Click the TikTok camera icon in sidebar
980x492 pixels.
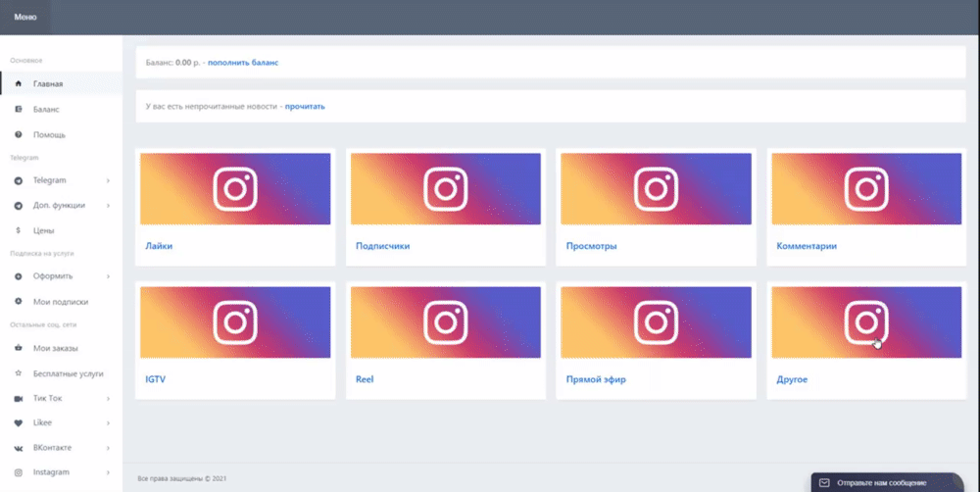pyautogui.click(x=19, y=399)
